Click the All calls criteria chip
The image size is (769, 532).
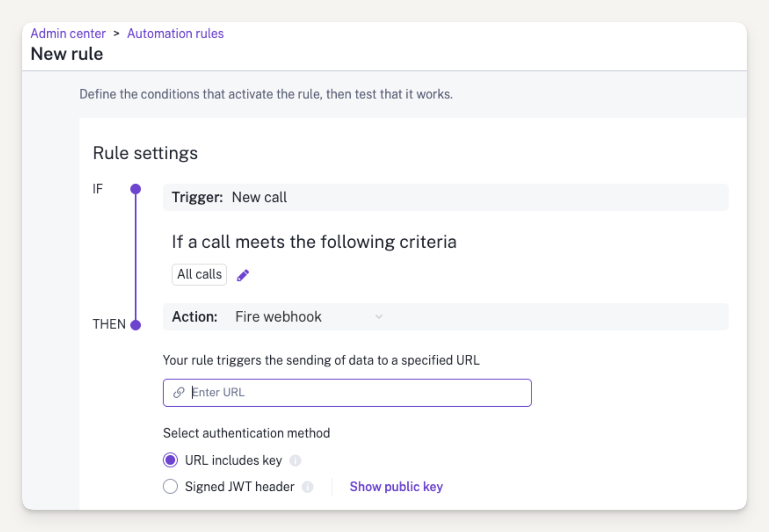[x=199, y=274]
